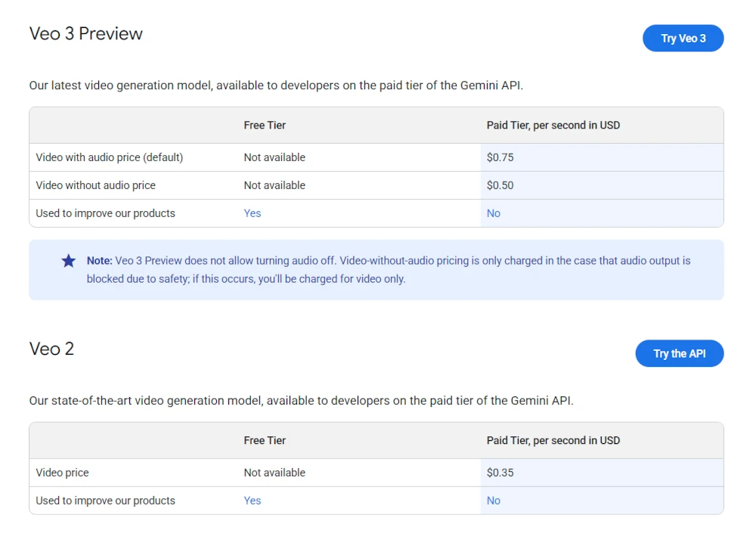Image resolution: width=756 pixels, height=537 pixels.
Task: Click the $0.50 price cell
Action: coord(602,185)
